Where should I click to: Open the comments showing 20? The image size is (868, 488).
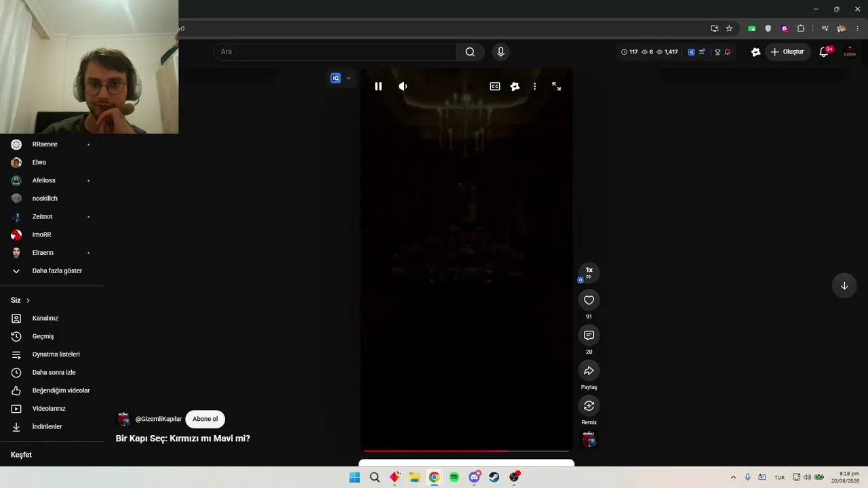pos(589,335)
